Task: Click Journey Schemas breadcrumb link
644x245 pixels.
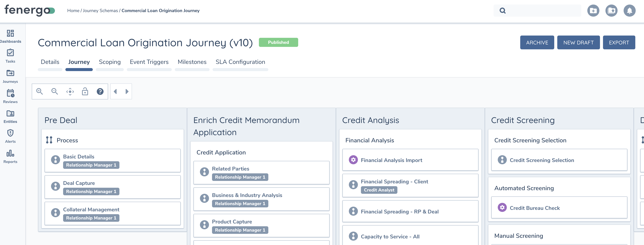Action: (100, 11)
